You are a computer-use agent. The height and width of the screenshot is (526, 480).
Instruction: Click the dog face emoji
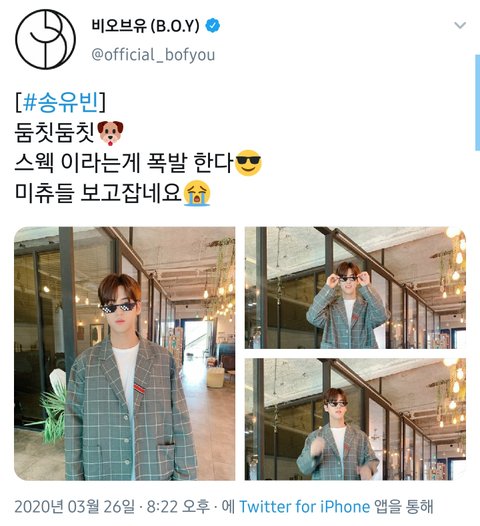pos(110,133)
